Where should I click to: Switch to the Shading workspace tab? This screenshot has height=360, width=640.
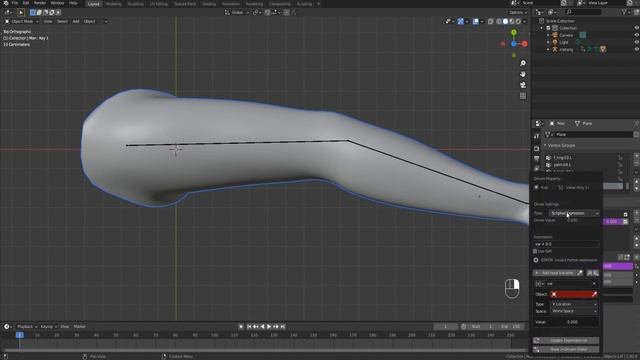click(209, 4)
